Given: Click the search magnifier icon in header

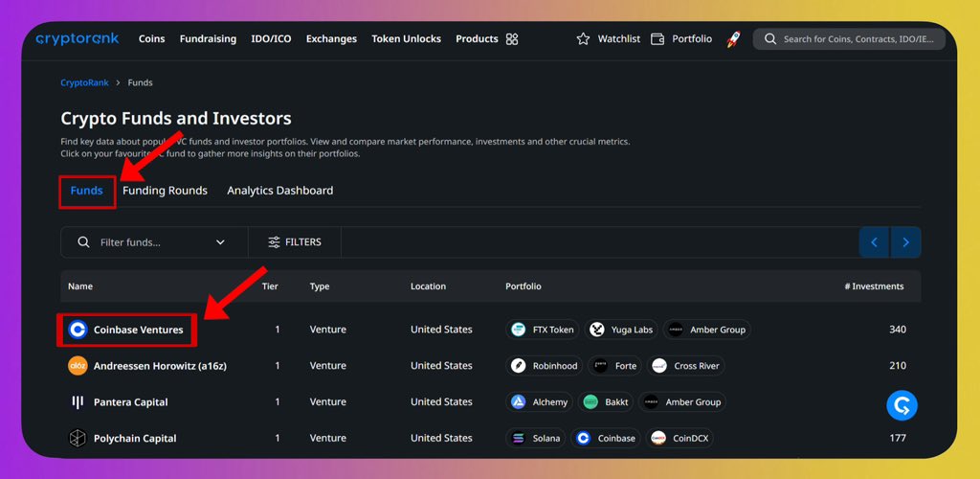Looking at the screenshot, I should tap(770, 38).
